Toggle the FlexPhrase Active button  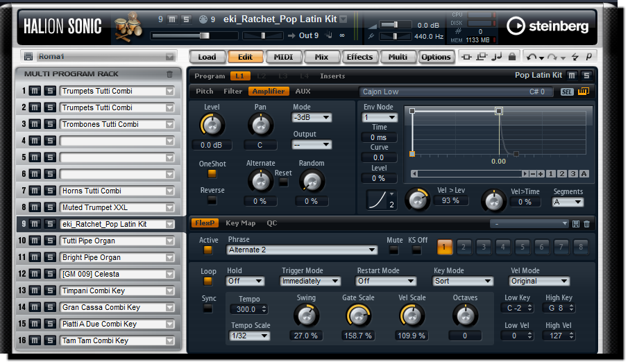(207, 250)
